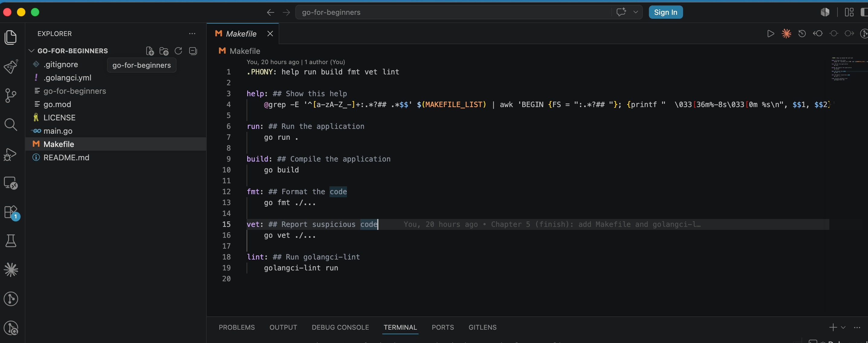Open the README.md file

[x=115, y=158]
